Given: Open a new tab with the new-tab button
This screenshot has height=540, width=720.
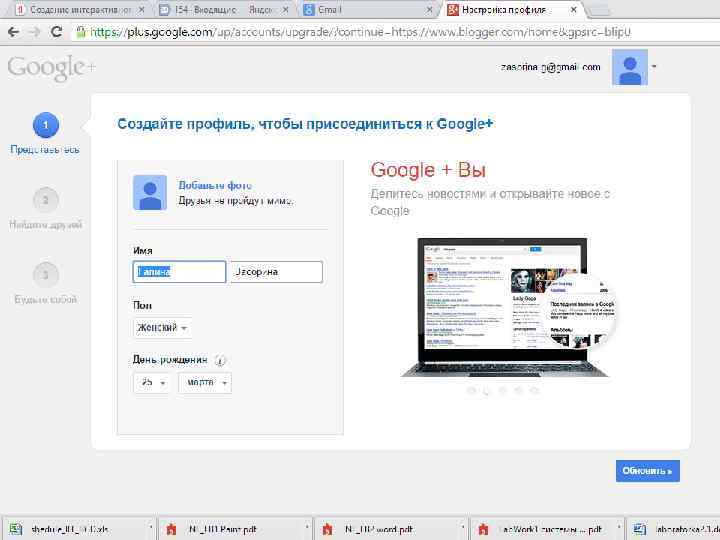Looking at the screenshot, I should pyautogui.click(x=598, y=11).
